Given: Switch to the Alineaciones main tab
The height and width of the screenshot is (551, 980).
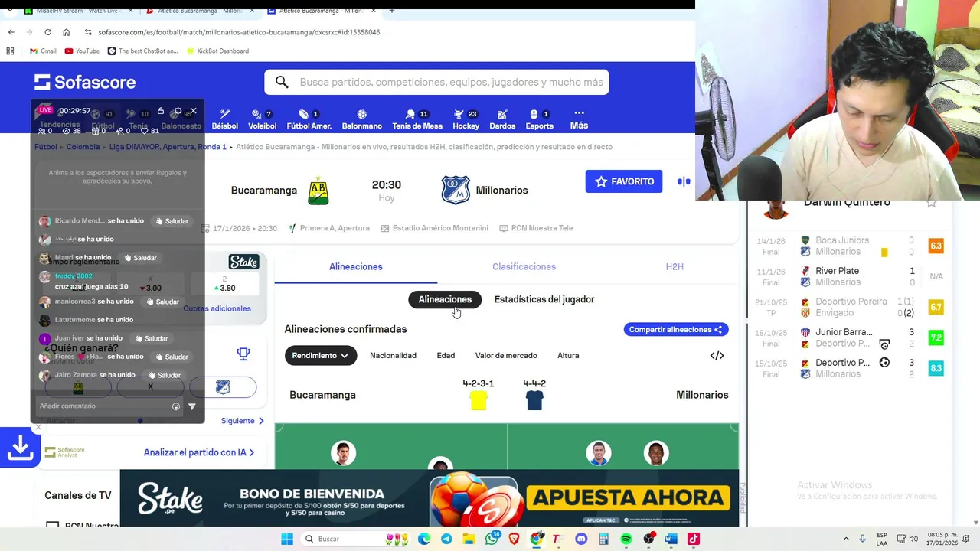Looking at the screenshot, I should pyautogui.click(x=355, y=266).
